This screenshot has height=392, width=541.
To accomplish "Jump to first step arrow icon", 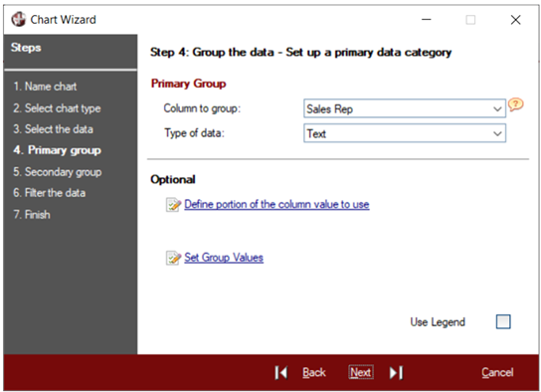I will (281, 373).
